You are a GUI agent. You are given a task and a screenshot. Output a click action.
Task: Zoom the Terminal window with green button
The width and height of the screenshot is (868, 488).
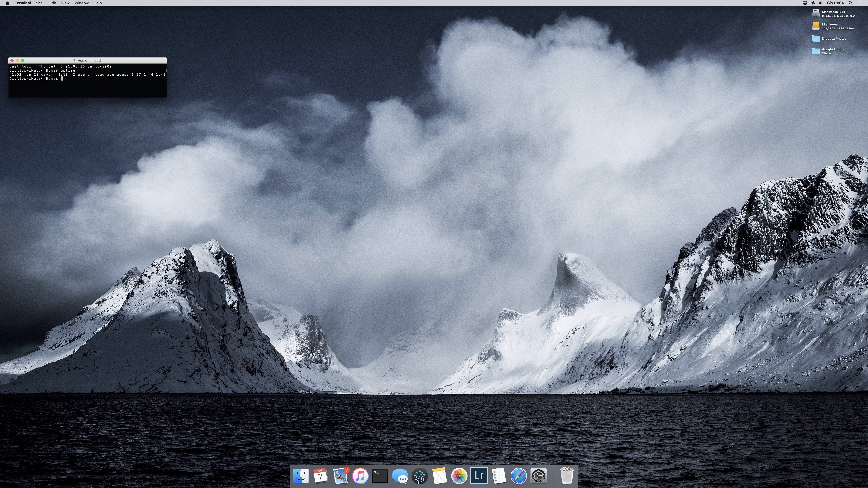pos(23,60)
